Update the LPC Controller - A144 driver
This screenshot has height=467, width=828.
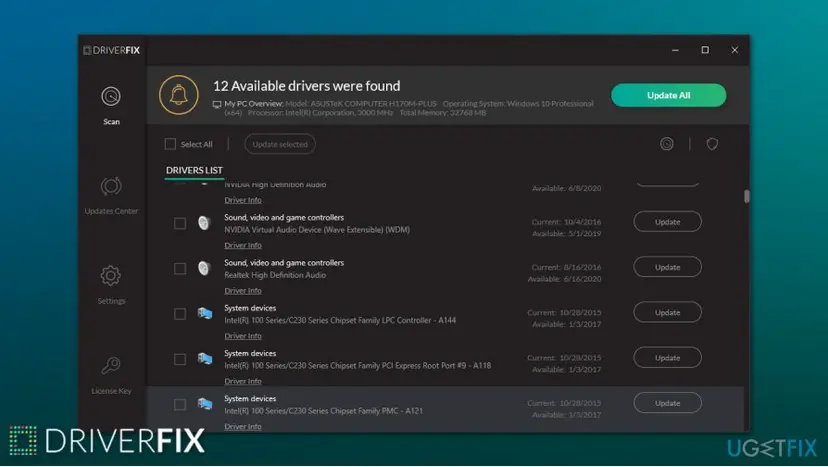click(667, 312)
